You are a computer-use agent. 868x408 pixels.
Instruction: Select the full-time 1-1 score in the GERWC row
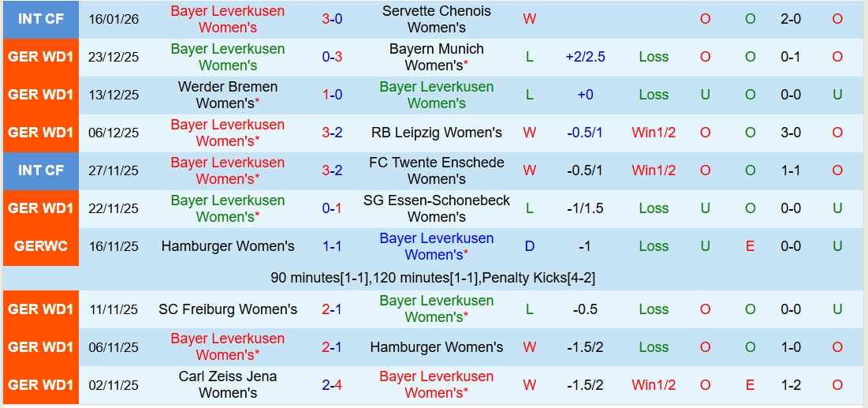point(331,246)
